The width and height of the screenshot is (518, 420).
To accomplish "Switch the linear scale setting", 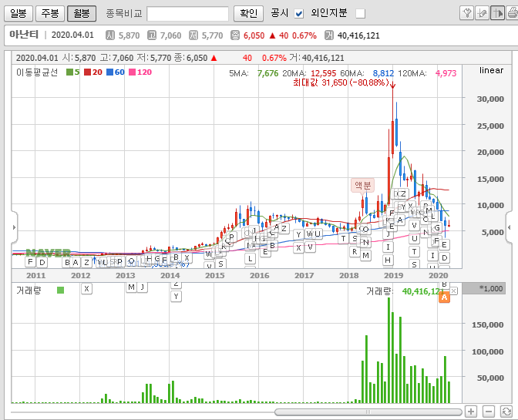I will click(x=491, y=70).
